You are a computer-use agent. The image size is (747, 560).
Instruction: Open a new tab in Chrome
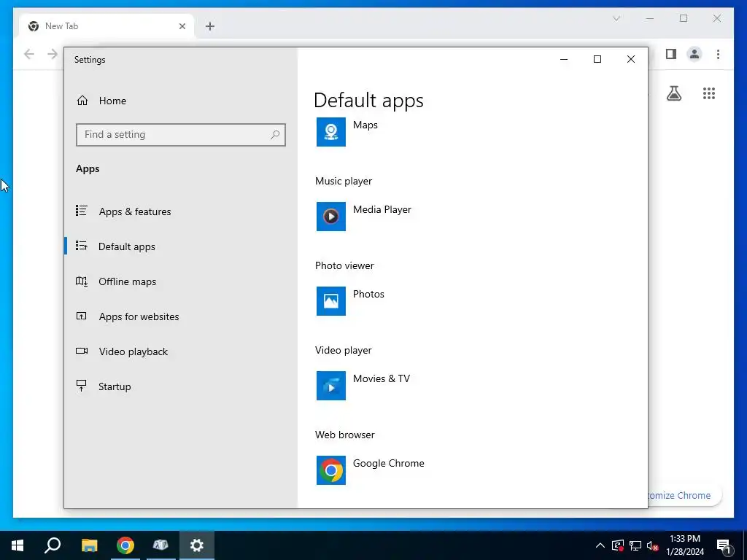pyautogui.click(x=210, y=26)
